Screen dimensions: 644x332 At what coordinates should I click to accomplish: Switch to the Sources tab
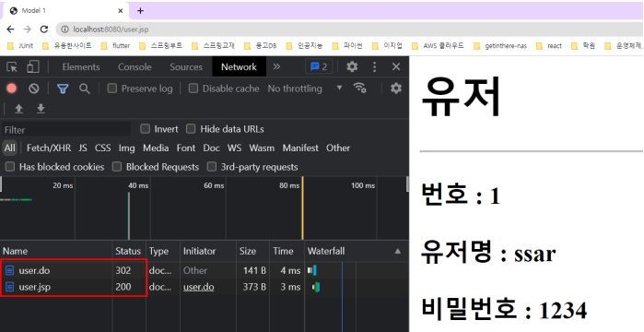click(x=186, y=67)
